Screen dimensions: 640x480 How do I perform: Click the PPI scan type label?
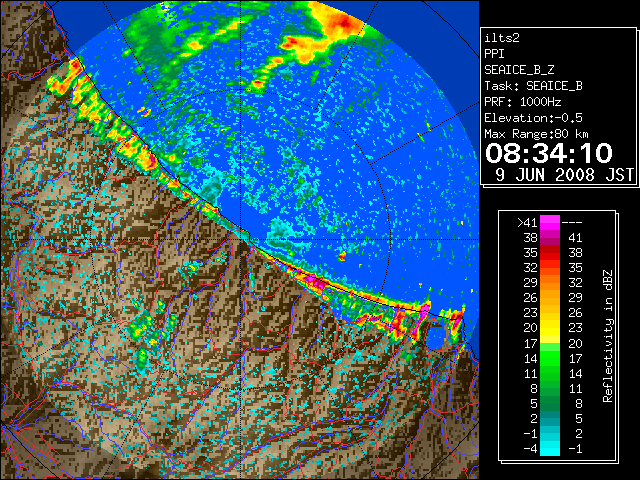pos(494,54)
